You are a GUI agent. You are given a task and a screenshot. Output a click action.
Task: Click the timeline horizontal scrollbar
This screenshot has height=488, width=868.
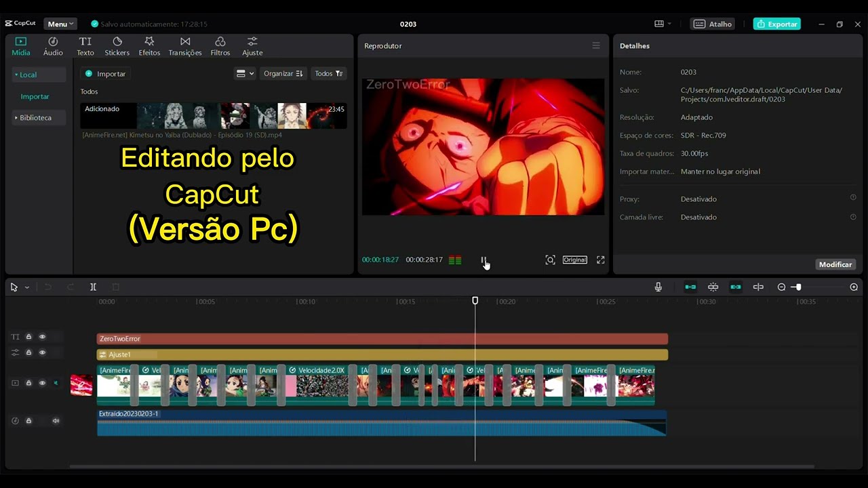click(x=441, y=466)
